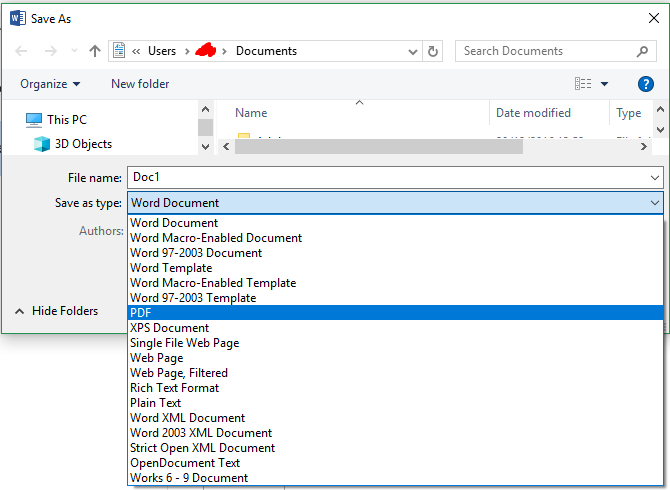Image resolution: width=670 pixels, height=490 pixels.
Task: Click the horizontal scrollbar right arrow
Action: pos(644,147)
